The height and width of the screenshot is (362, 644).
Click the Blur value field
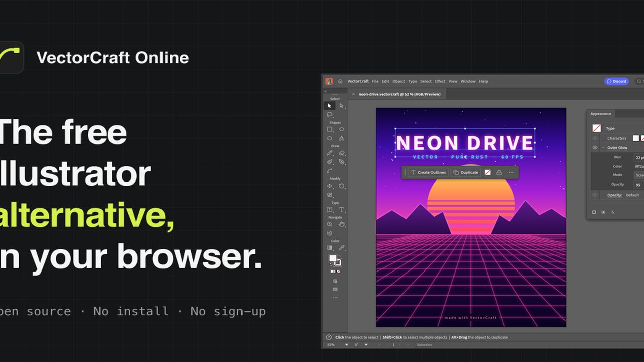coord(639,157)
